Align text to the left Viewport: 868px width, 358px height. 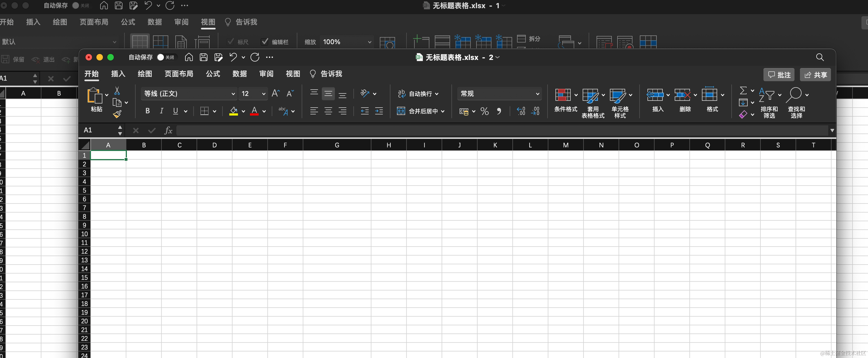click(x=314, y=111)
